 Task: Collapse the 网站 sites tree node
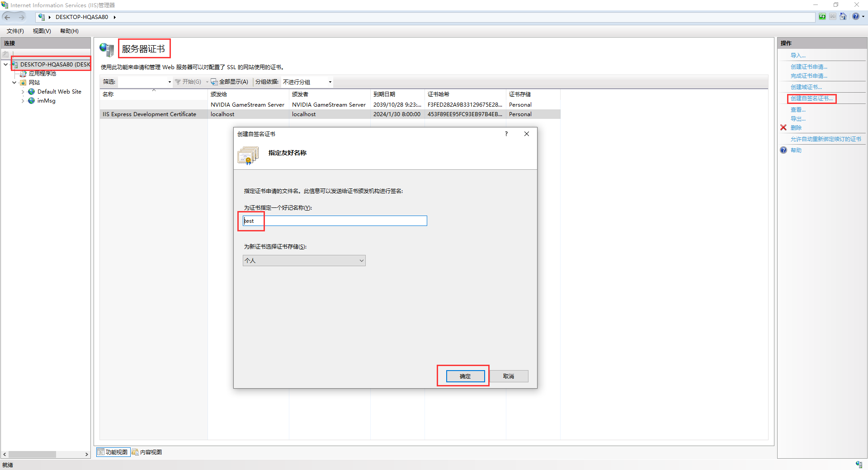[x=14, y=83]
